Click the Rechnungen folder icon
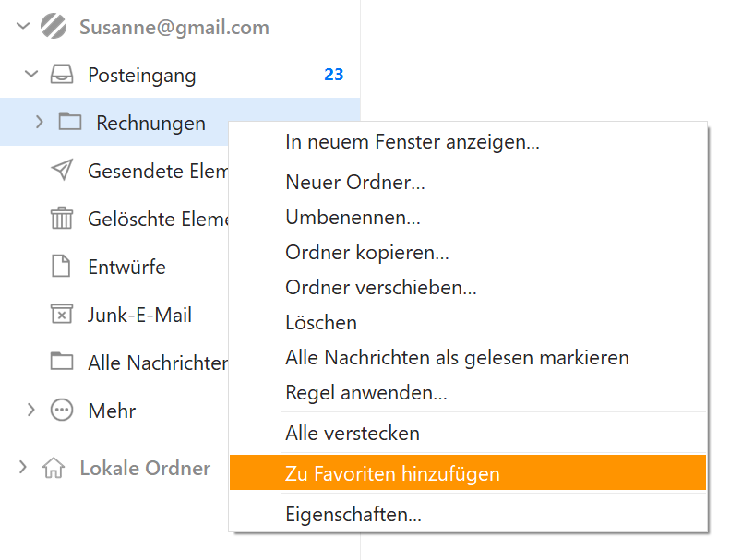 [70, 122]
